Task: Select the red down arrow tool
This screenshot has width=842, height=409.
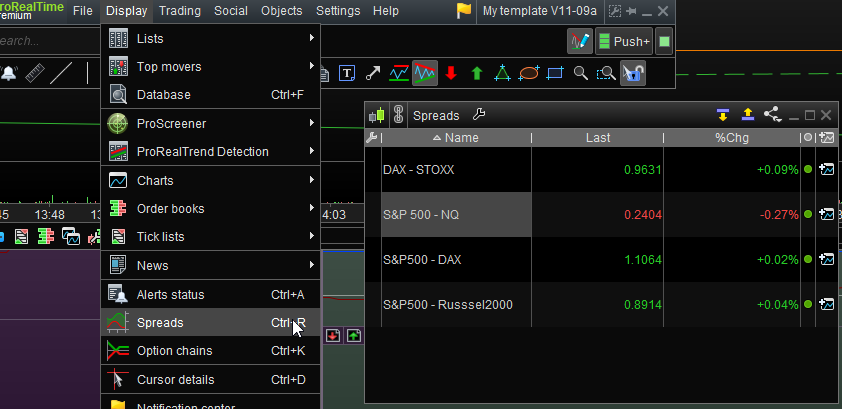Action: pyautogui.click(x=451, y=73)
